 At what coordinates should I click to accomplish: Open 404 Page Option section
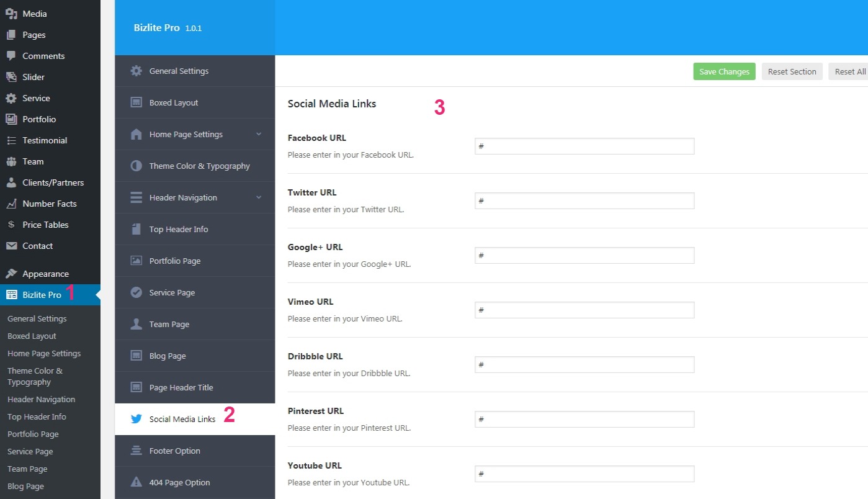pos(195,482)
